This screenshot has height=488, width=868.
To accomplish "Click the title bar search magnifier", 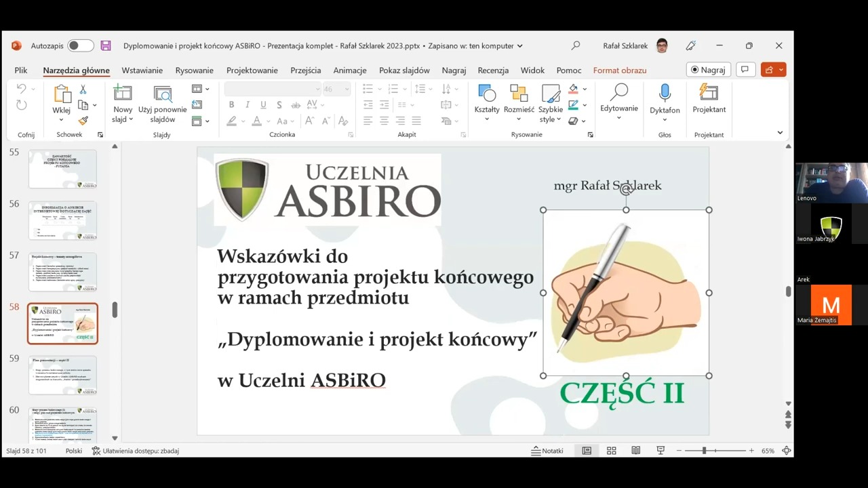I will [x=575, y=45].
